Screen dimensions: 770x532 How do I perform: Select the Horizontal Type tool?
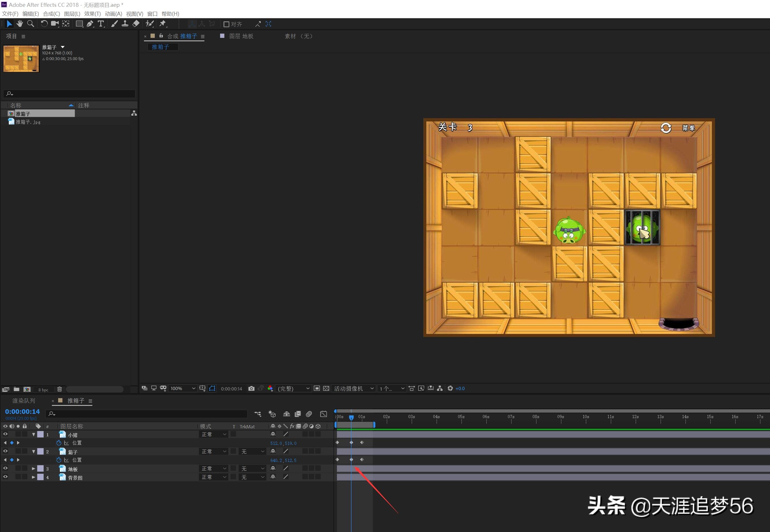click(x=101, y=24)
